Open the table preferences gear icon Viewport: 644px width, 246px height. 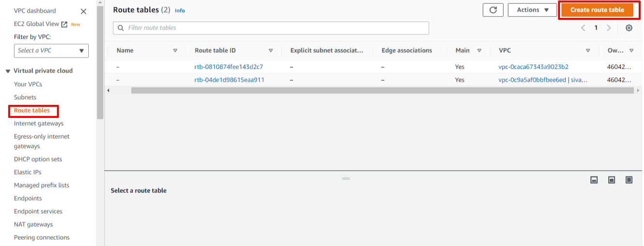pyautogui.click(x=629, y=28)
